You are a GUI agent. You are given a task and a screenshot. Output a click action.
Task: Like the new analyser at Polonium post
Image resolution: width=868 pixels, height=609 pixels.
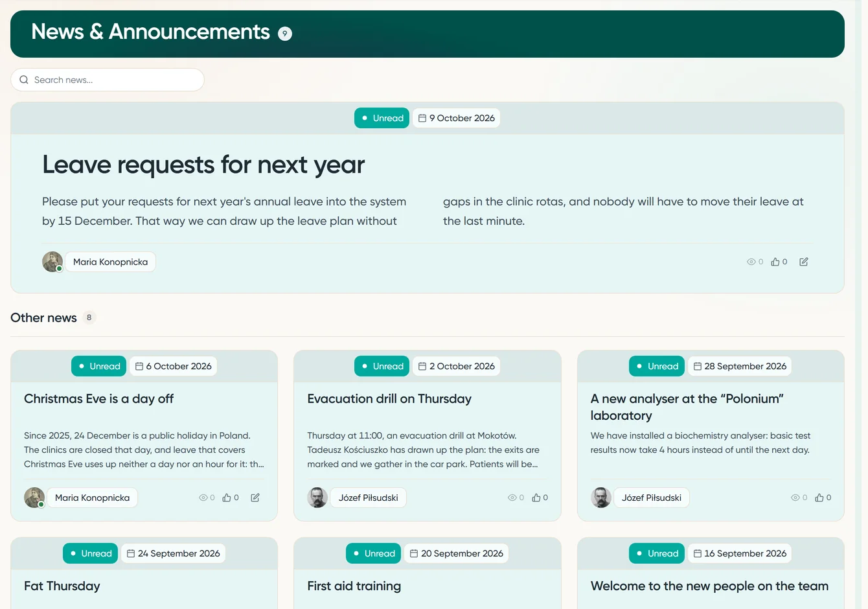pos(819,498)
